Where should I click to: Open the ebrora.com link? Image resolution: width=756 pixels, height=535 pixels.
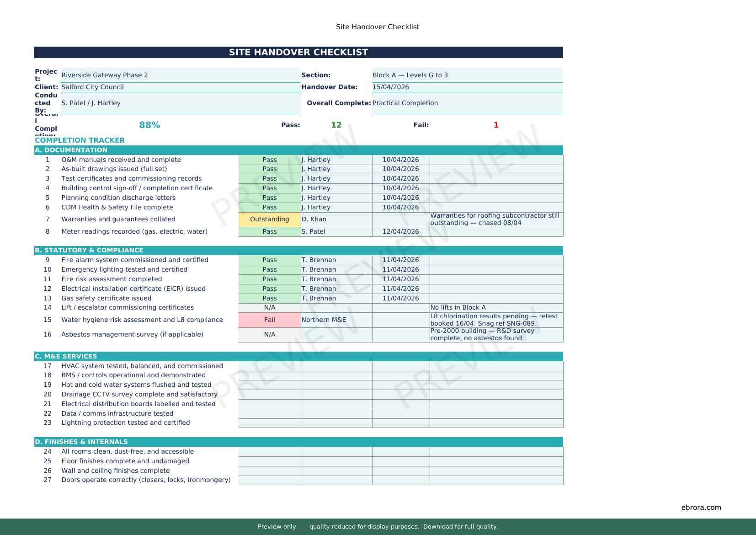701,507
